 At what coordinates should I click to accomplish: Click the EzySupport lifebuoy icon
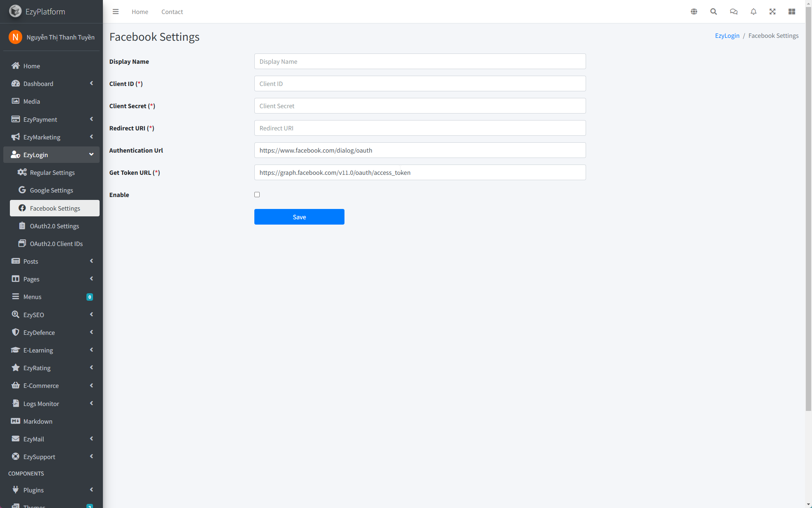pyautogui.click(x=16, y=457)
